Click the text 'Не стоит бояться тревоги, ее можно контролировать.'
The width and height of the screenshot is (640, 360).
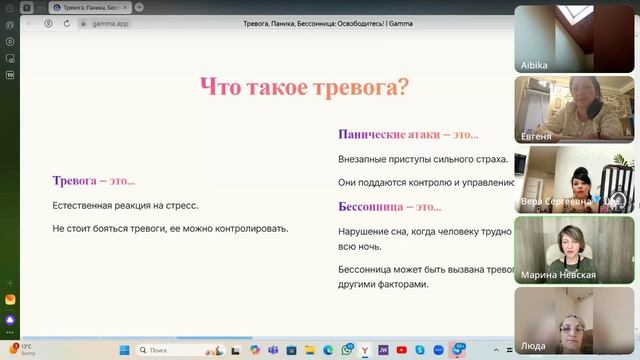pos(170,229)
